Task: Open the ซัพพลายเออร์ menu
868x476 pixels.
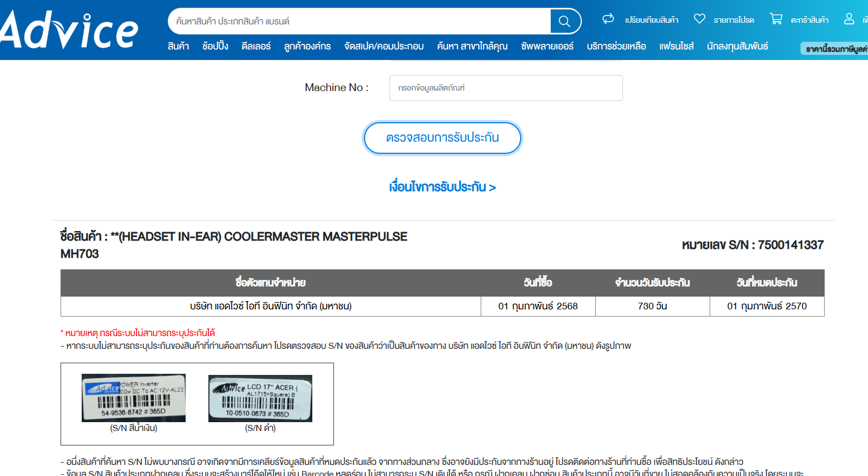Action: tap(547, 46)
